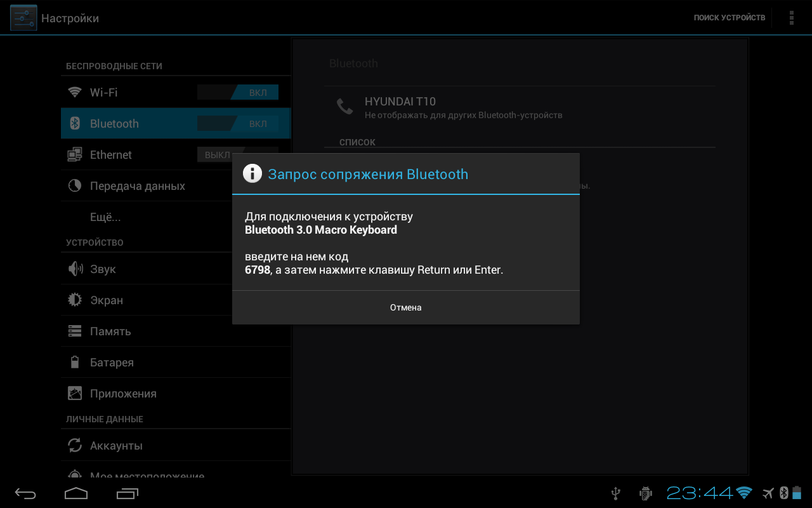Tap the Settings app icon in header
812x508 pixels.
click(x=23, y=18)
